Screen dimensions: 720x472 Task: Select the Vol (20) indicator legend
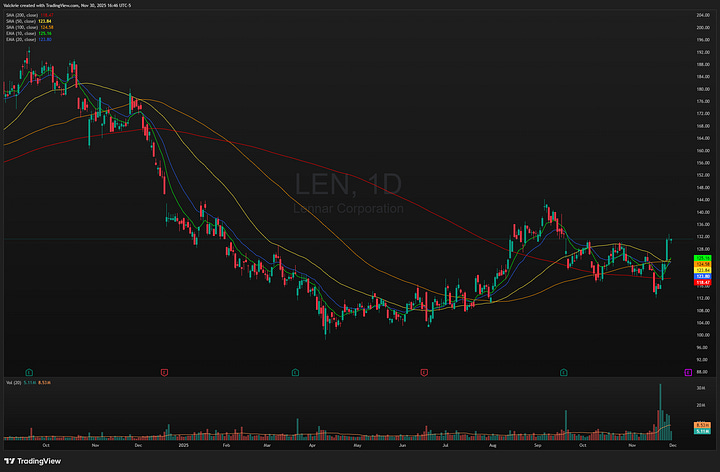pyautogui.click(x=28, y=382)
